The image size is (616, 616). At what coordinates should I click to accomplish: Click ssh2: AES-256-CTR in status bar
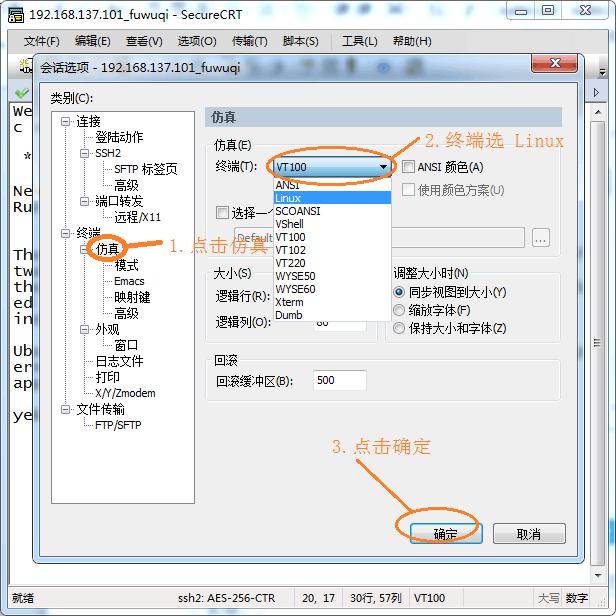pyautogui.click(x=226, y=598)
